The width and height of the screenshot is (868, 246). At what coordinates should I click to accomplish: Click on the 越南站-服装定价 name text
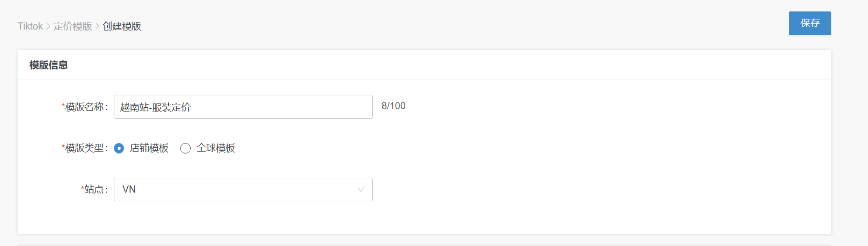click(x=155, y=107)
